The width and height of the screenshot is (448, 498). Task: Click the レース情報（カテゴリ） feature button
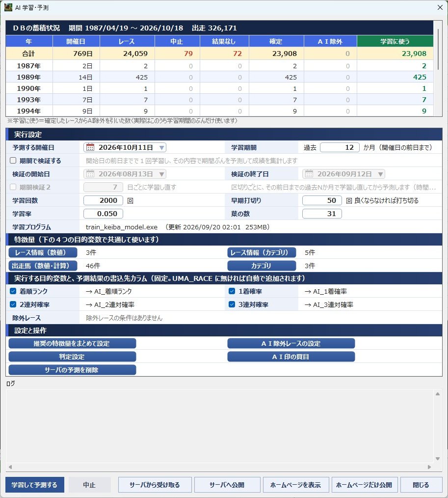(262, 252)
